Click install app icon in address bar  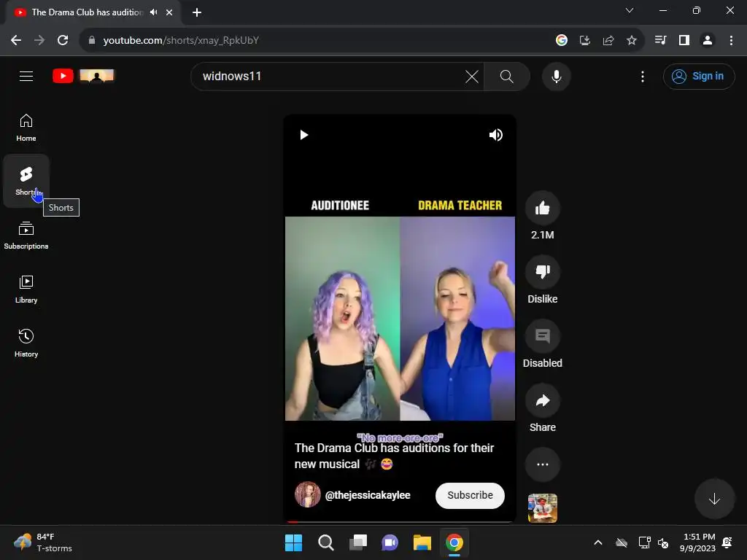coord(584,41)
